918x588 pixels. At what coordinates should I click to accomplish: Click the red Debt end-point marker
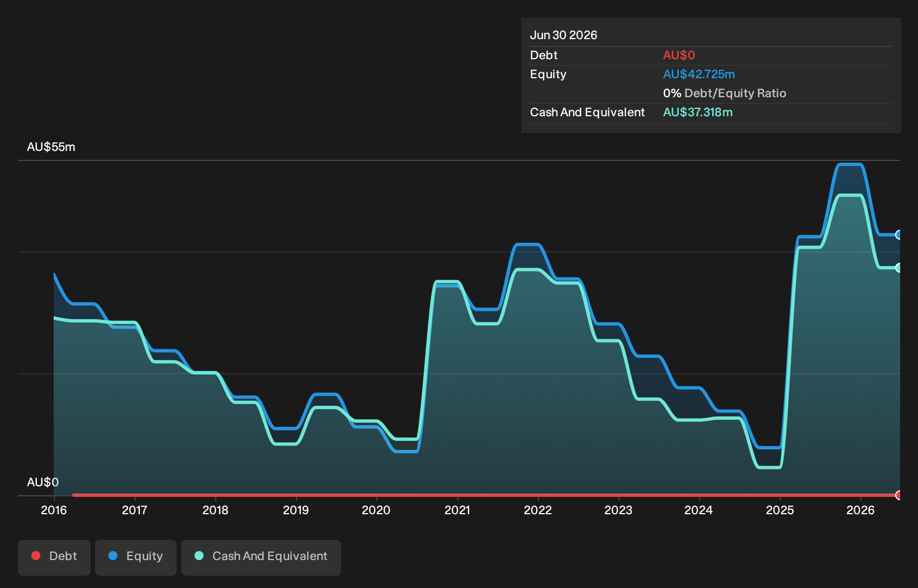(899, 495)
